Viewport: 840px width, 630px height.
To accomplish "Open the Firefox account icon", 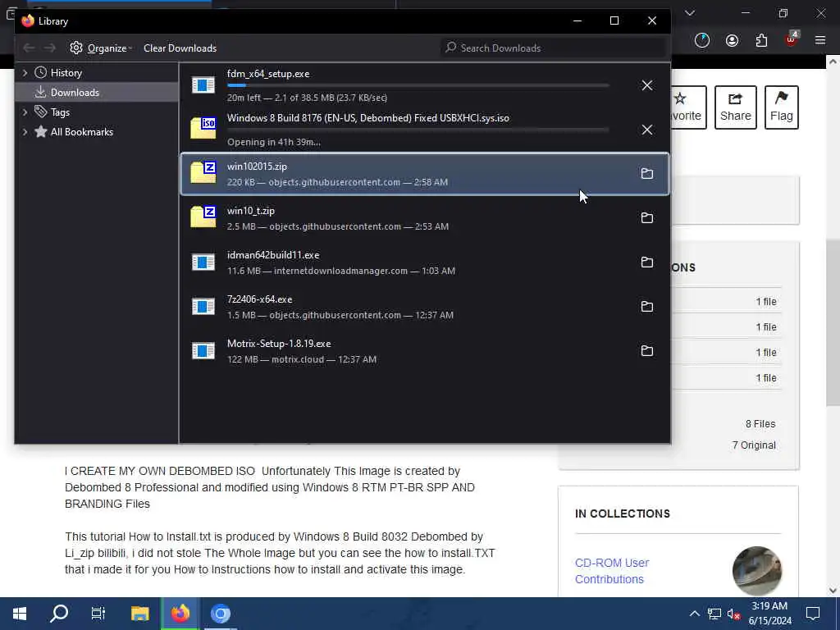I will [x=732, y=40].
